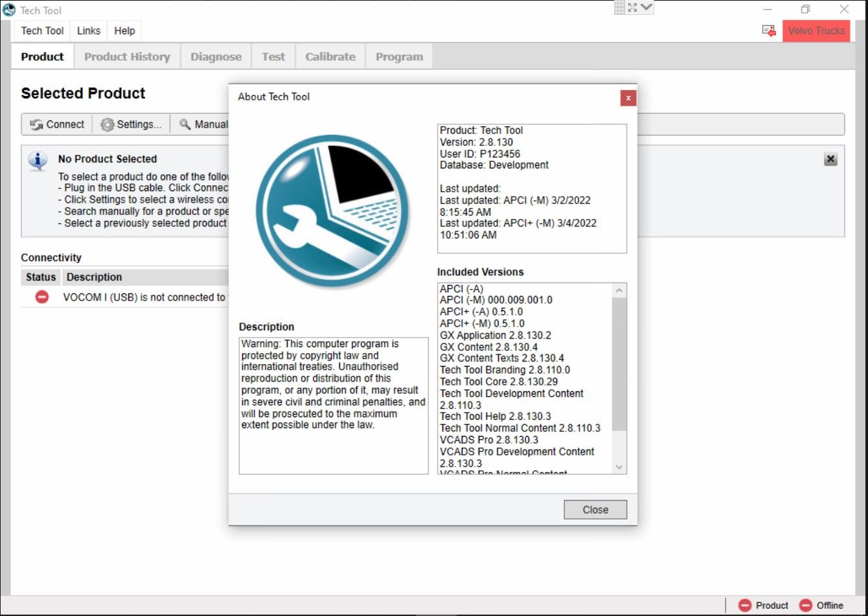
Task: Click the Included Versions scrollbar thumb
Action: [619, 364]
